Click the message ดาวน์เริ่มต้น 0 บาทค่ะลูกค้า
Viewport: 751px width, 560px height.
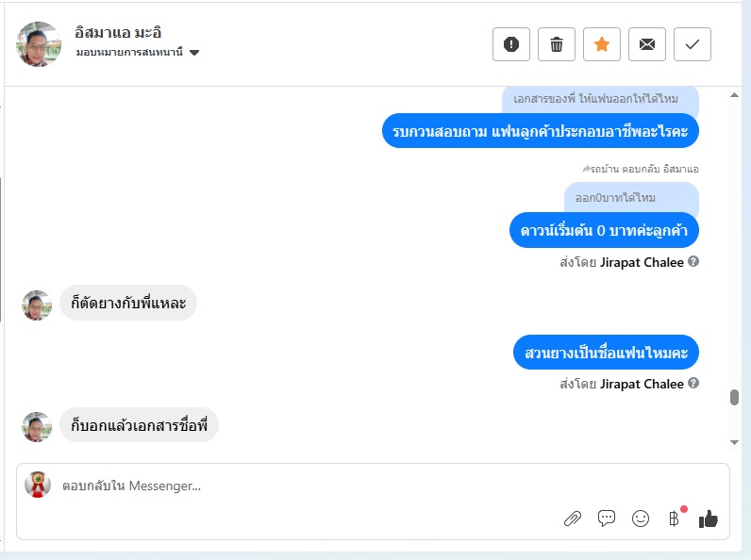[x=604, y=231]
